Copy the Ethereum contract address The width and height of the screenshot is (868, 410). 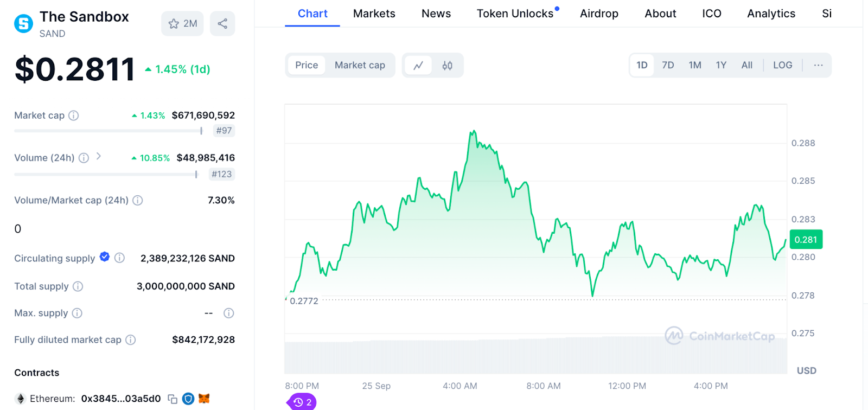[x=173, y=399]
